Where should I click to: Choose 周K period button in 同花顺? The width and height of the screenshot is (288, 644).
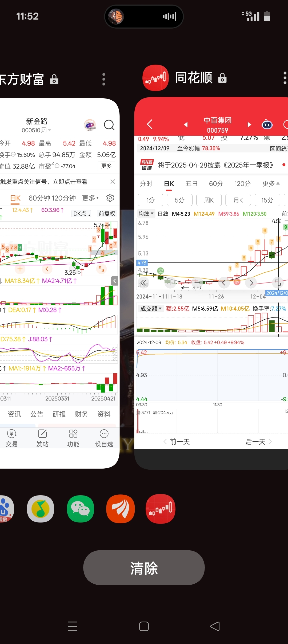209,200
